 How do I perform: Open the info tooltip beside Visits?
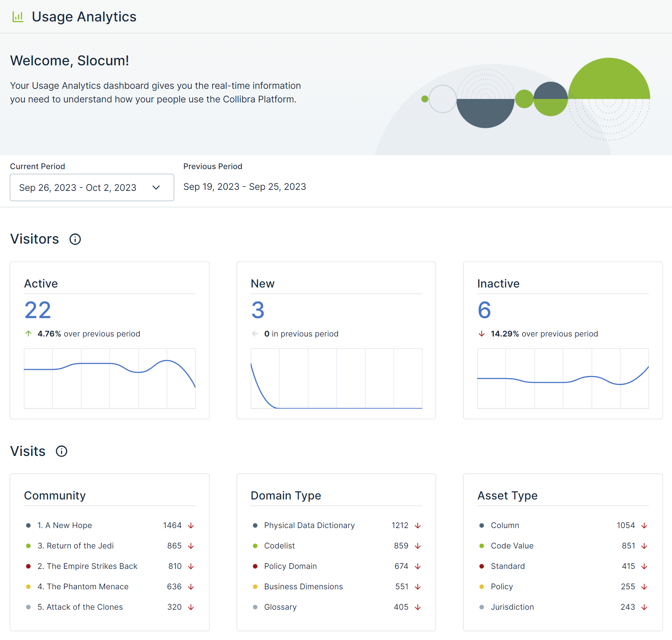[x=61, y=452]
